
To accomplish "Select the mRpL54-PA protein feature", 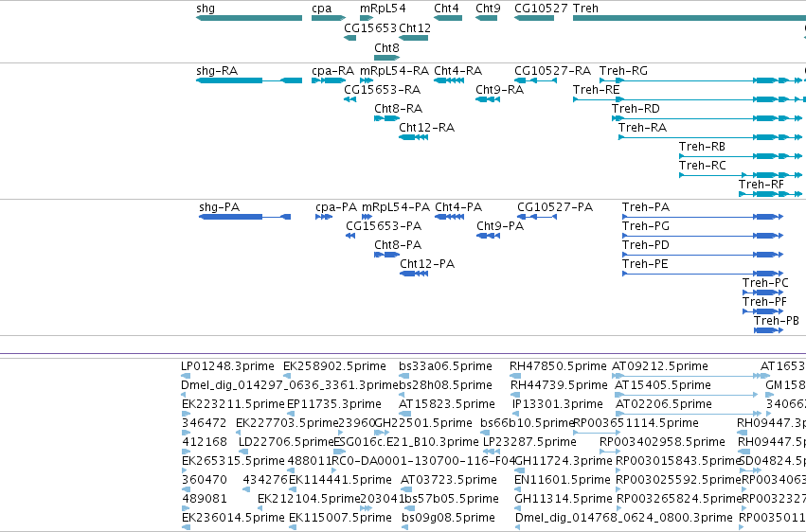I will click(x=367, y=217).
